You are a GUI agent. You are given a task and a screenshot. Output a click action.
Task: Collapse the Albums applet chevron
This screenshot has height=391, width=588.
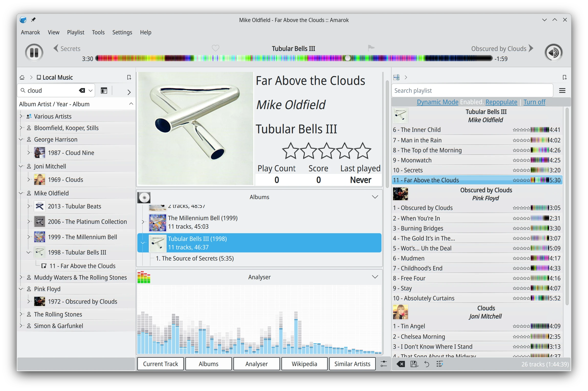click(375, 197)
